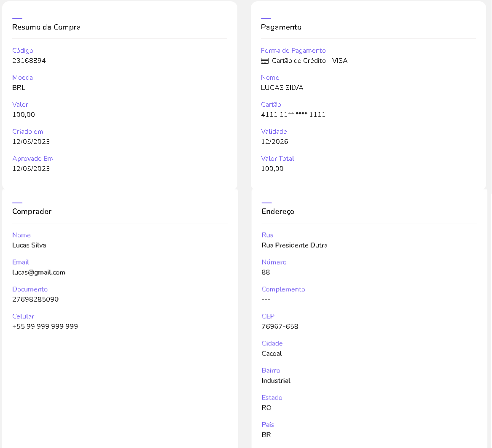
Task: Click the Valor Total label
Action: tap(277, 159)
